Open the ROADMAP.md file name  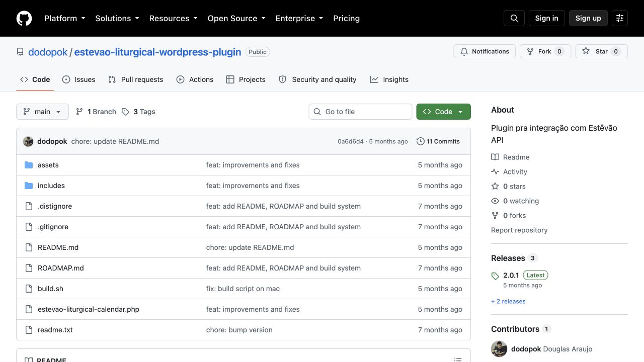pyautogui.click(x=61, y=268)
